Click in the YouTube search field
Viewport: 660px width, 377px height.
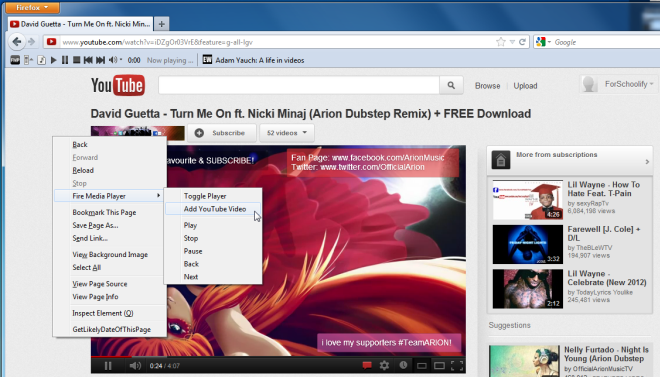click(299, 85)
